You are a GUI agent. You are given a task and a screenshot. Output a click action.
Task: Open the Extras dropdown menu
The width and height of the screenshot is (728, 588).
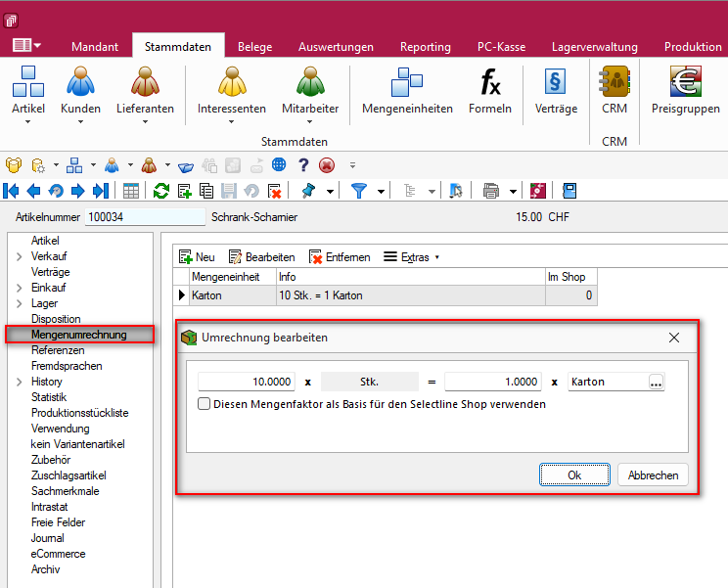point(411,257)
